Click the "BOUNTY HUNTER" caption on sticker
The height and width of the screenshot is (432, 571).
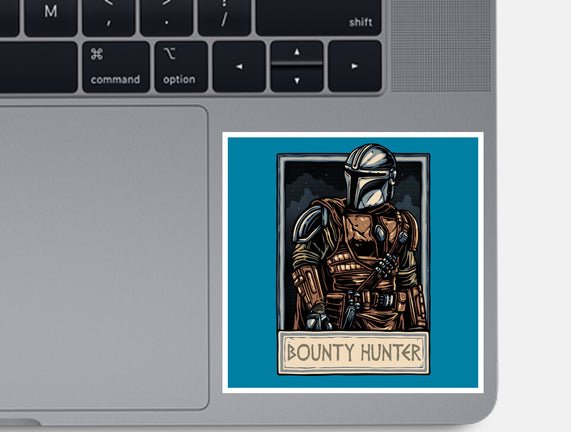click(354, 352)
